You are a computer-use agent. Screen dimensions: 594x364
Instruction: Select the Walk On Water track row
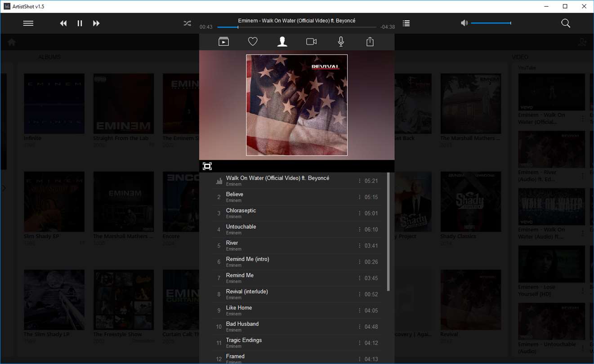point(296,181)
